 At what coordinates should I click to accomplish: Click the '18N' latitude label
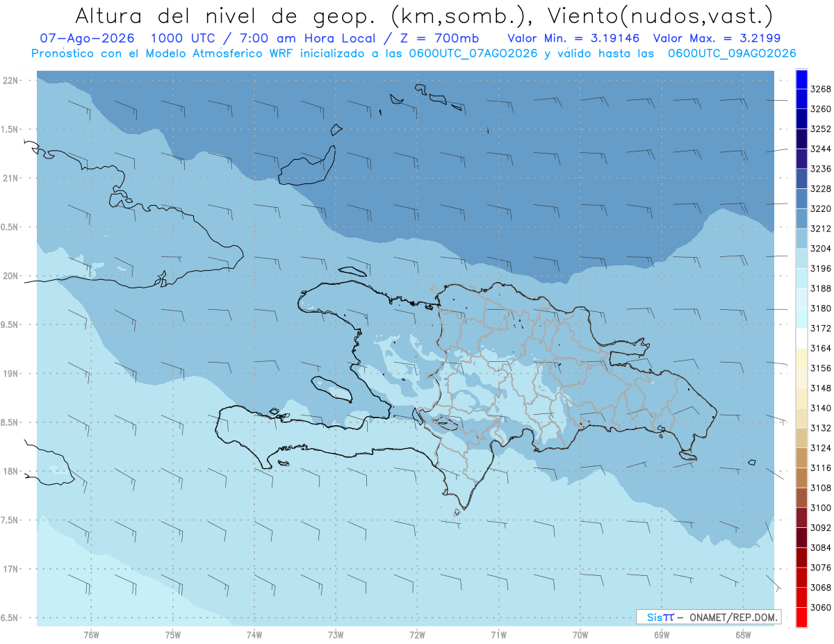coord(12,472)
